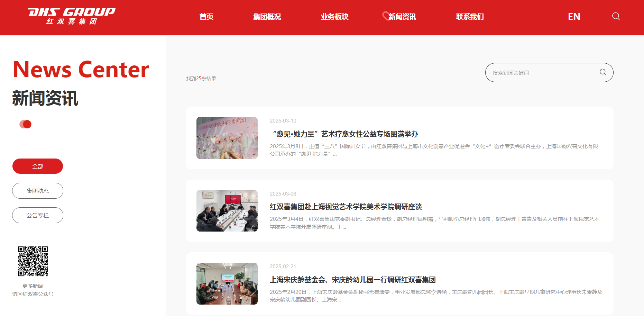The height and width of the screenshot is (316, 644).
Task: Click summary starting 2025年3月4日，红双喜集团
Action: click(x=435, y=223)
